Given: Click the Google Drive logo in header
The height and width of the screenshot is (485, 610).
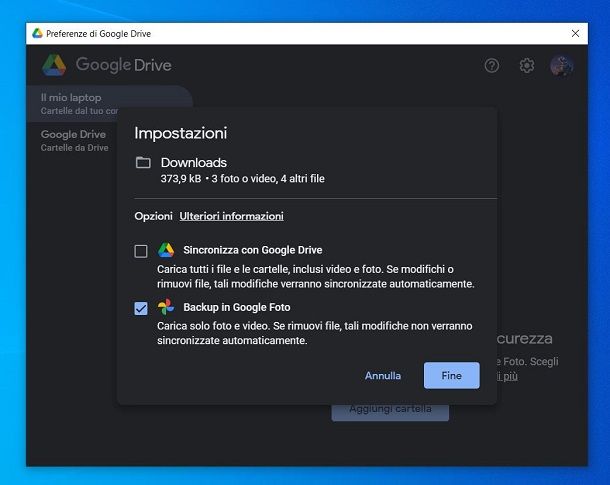Looking at the screenshot, I should (107, 65).
